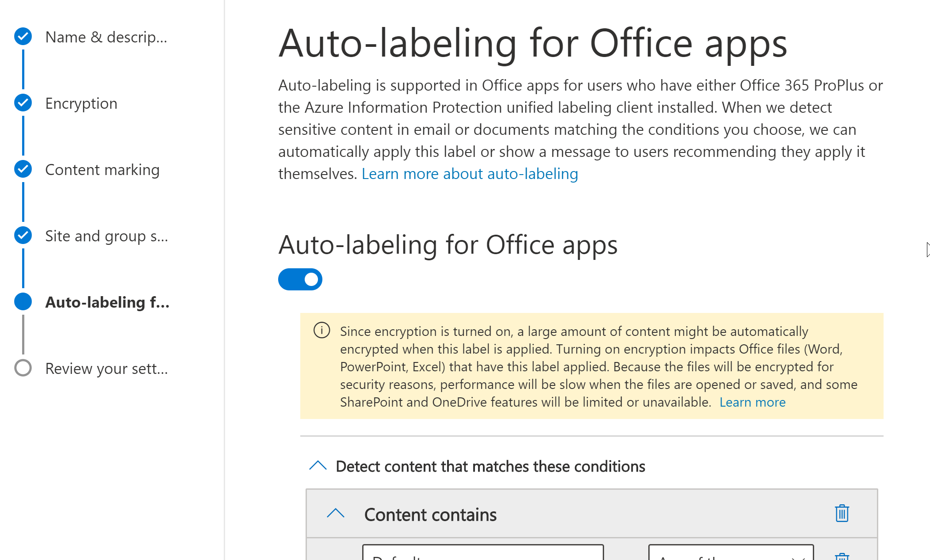This screenshot has width=930, height=560.
Task: Click the chevron icon beside Content contains
Action: 335,514
